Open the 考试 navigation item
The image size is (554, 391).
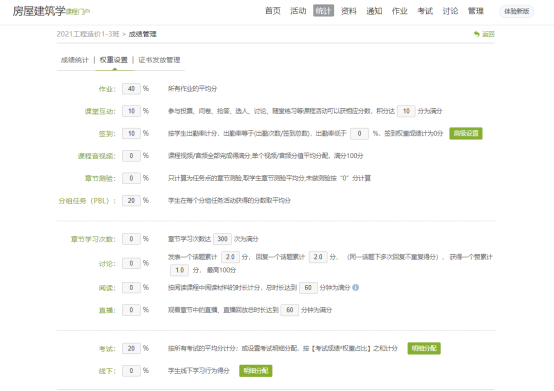[425, 11]
